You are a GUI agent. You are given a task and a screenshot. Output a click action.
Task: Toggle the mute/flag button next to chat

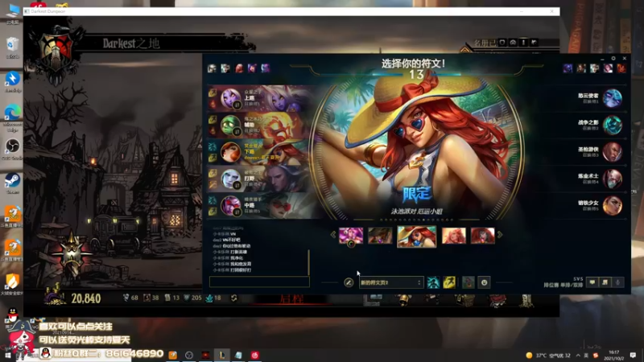(x=605, y=282)
